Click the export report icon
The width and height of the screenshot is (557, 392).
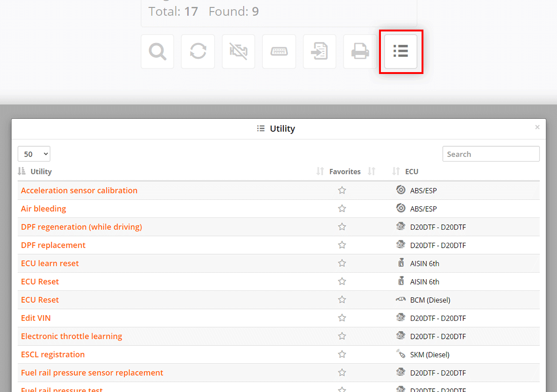point(319,51)
